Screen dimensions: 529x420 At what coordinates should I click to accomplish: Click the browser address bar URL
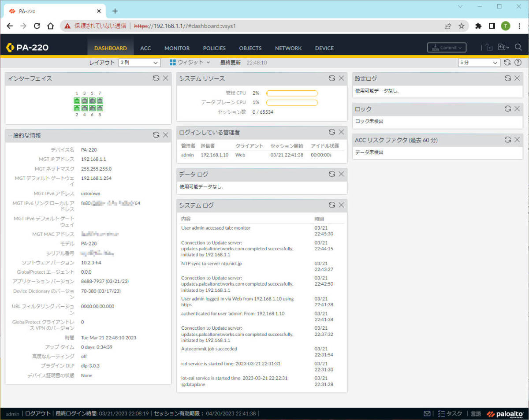pyautogui.click(x=185, y=26)
